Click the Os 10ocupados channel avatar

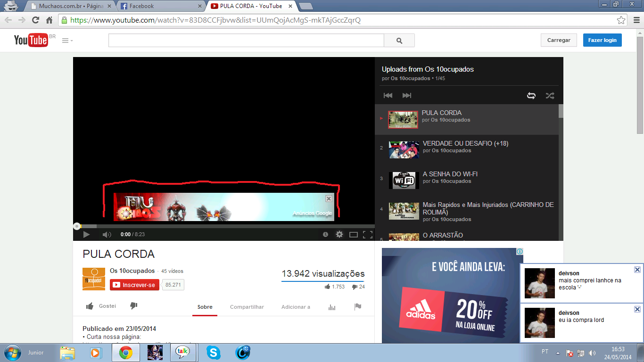pos(94,279)
